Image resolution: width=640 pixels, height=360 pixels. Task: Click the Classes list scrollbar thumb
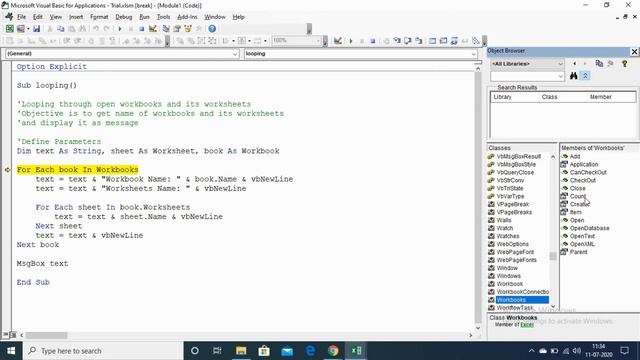click(x=553, y=256)
